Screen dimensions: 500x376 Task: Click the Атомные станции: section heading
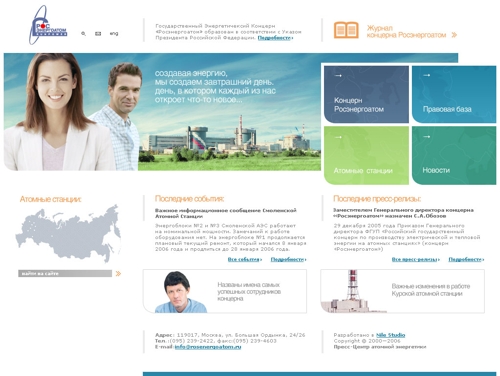[x=50, y=199]
